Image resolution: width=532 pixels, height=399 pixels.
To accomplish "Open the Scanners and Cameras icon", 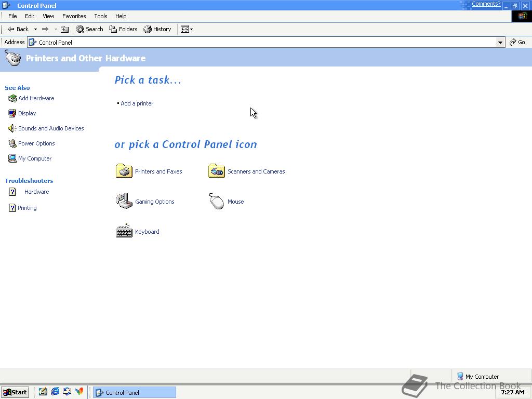I will [217, 171].
